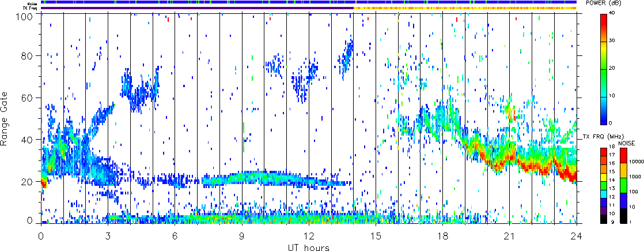
Task: Click the '17' label on TX FRQ colorbar
Action: 612,155
